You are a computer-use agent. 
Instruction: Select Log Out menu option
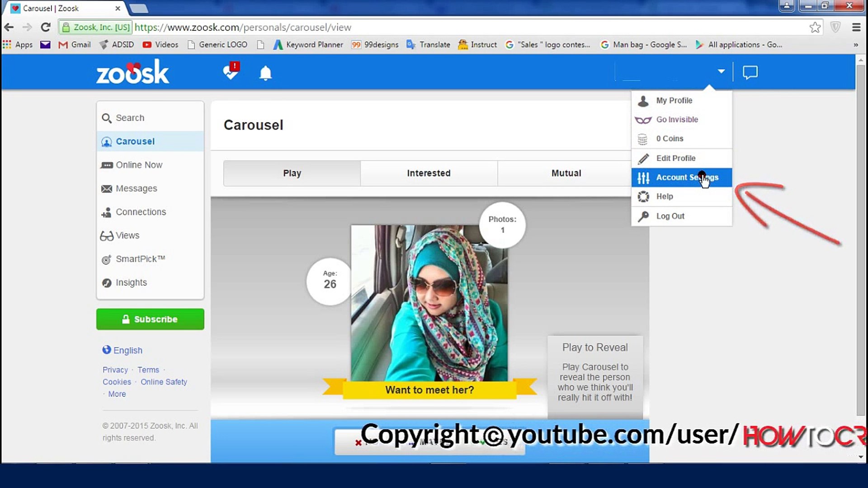tap(670, 215)
